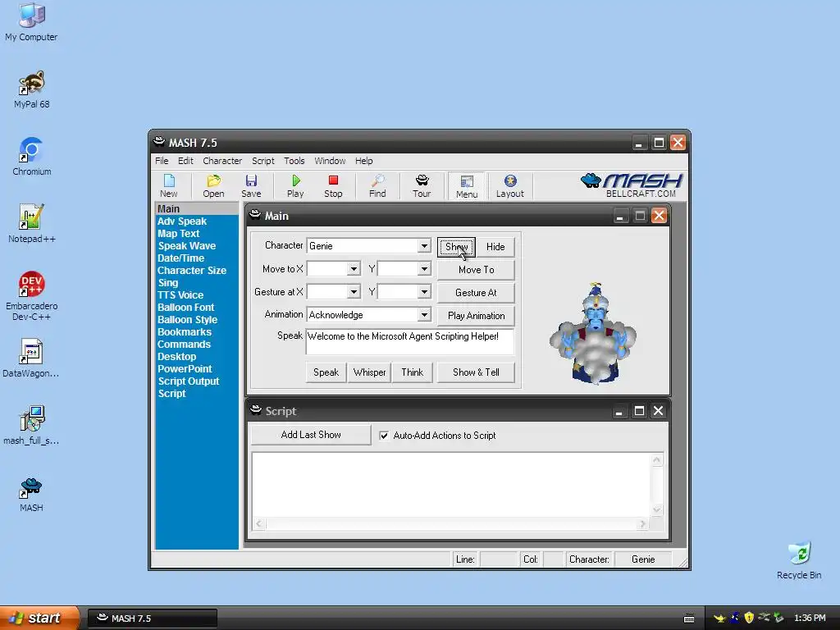
Task: Click into the Speak text field
Action: click(x=410, y=342)
